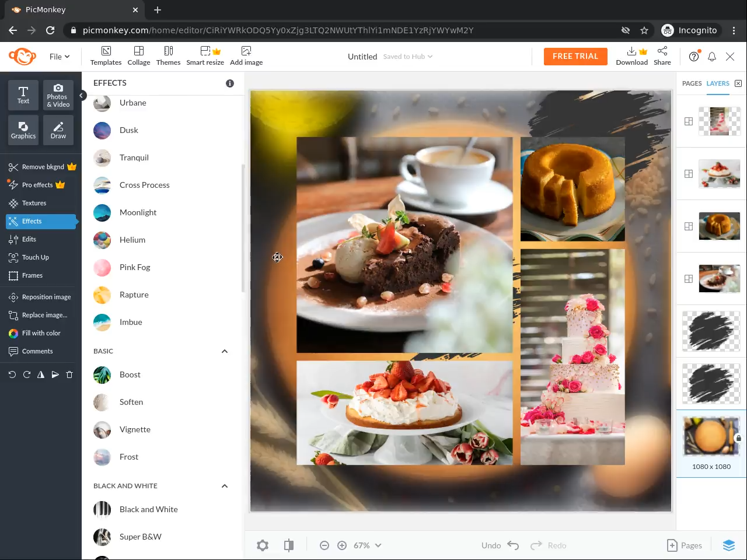Zoom out with the minus button

[x=324, y=545]
